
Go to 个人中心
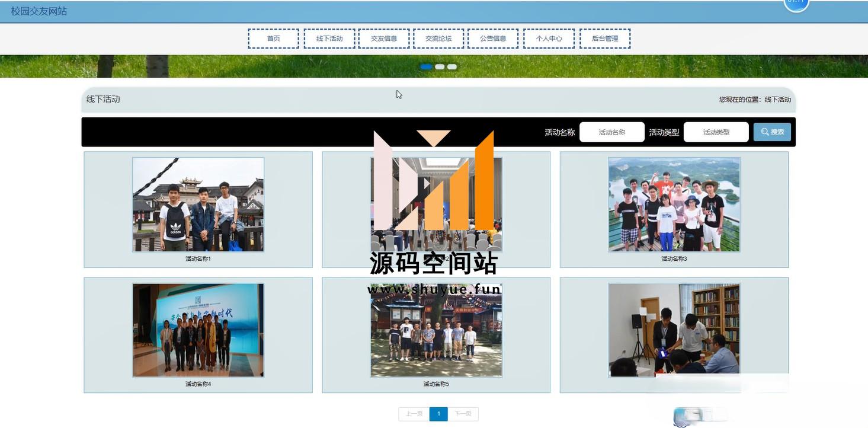(549, 39)
